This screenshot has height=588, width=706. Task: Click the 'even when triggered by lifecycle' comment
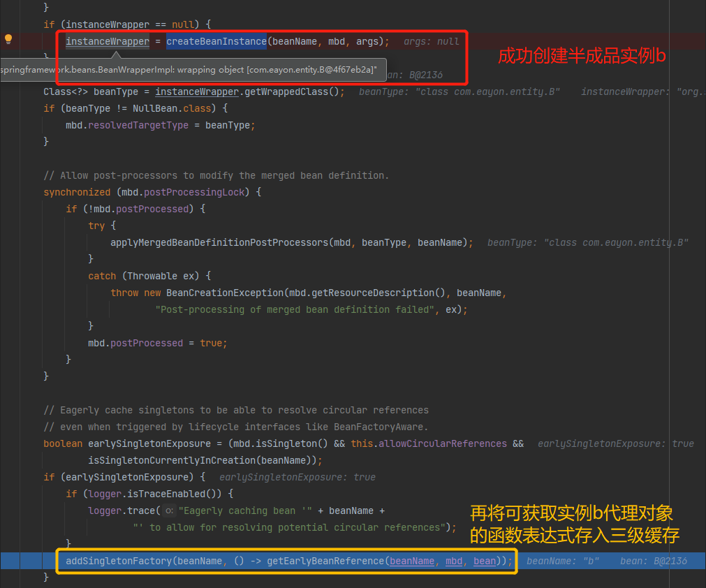click(236, 427)
